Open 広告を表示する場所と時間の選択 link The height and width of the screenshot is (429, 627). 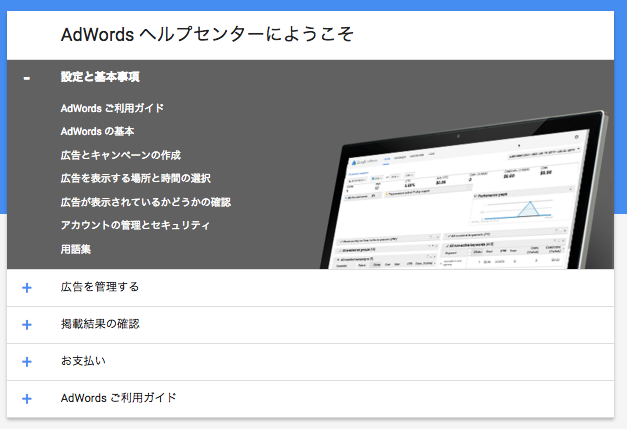pos(136,178)
